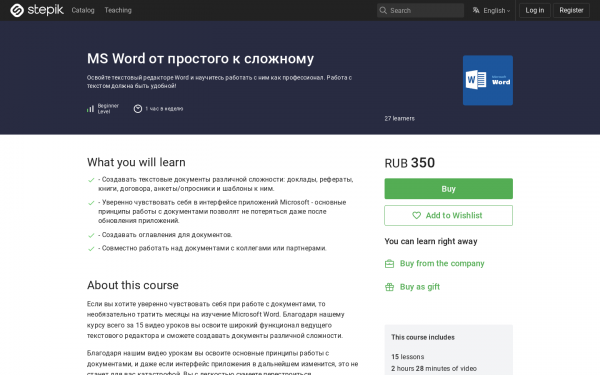Viewport: 600px width, 375px height.
Task: Click the RUB 350 price
Action: 409,163
